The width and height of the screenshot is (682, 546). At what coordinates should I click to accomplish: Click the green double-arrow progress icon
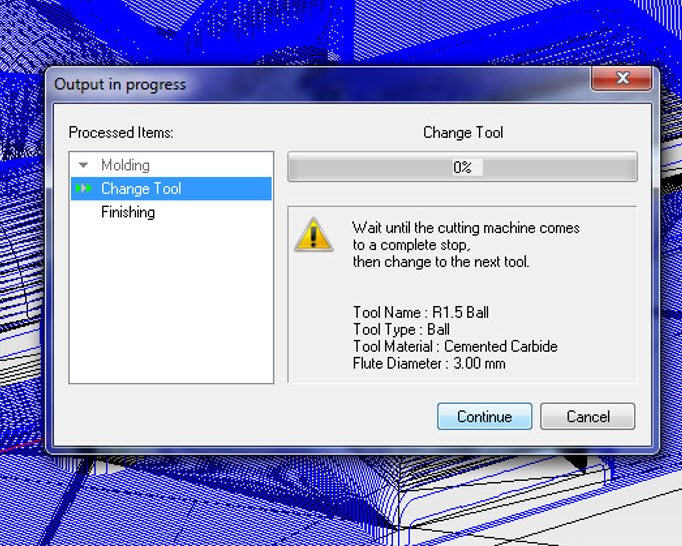[x=83, y=189]
